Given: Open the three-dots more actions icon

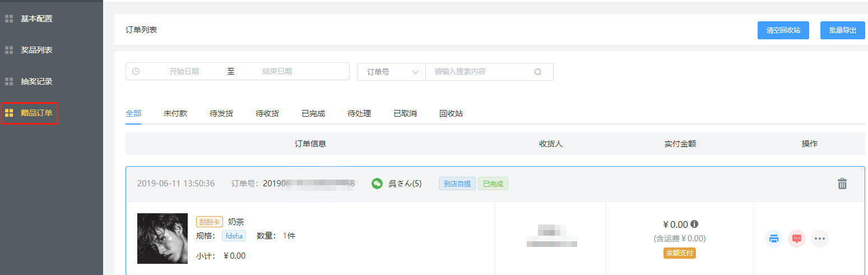Looking at the screenshot, I should (x=820, y=239).
